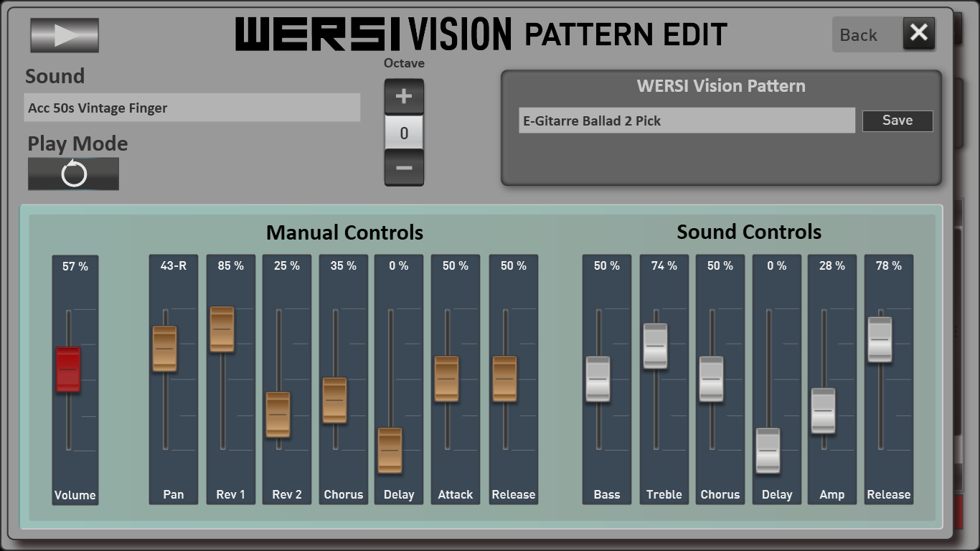The width and height of the screenshot is (980, 551).
Task: Click the Pan slider handle
Action: tap(165, 349)
